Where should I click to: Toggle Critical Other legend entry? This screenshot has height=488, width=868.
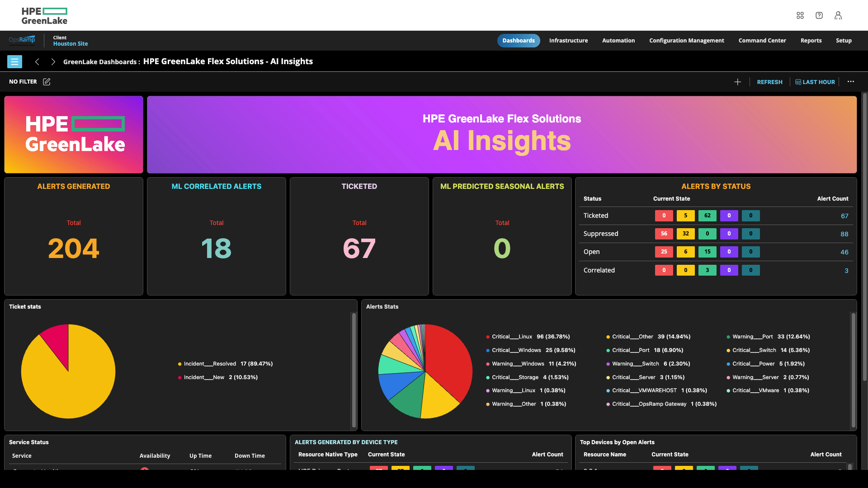tap(648, 337)
